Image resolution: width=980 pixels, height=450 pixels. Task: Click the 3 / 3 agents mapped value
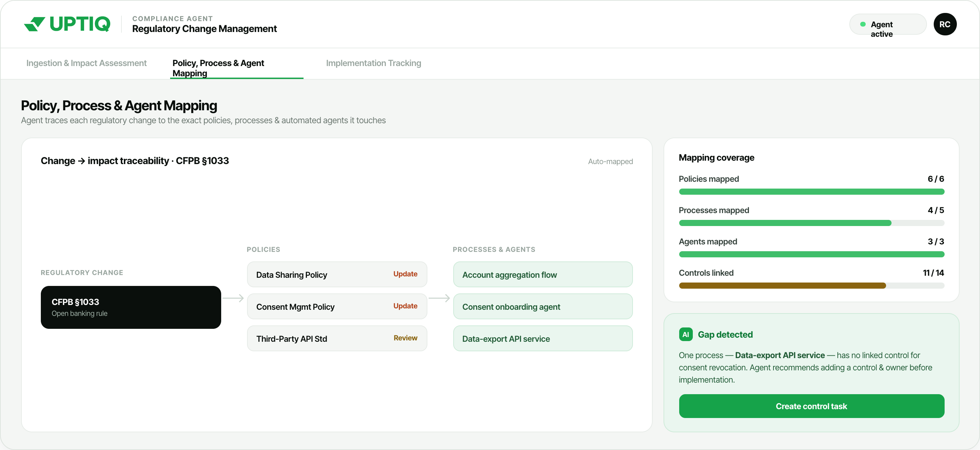(x=935, y=241)
